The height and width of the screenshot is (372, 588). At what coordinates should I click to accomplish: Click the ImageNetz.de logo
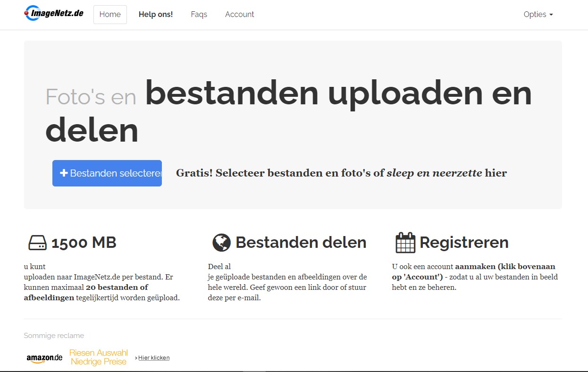click(53, 14)
